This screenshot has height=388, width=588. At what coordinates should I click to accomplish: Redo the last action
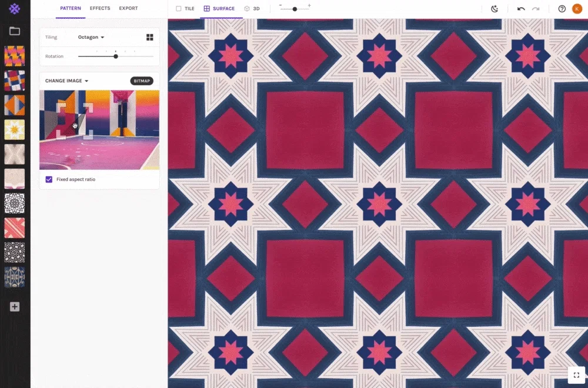click(536, 9)
